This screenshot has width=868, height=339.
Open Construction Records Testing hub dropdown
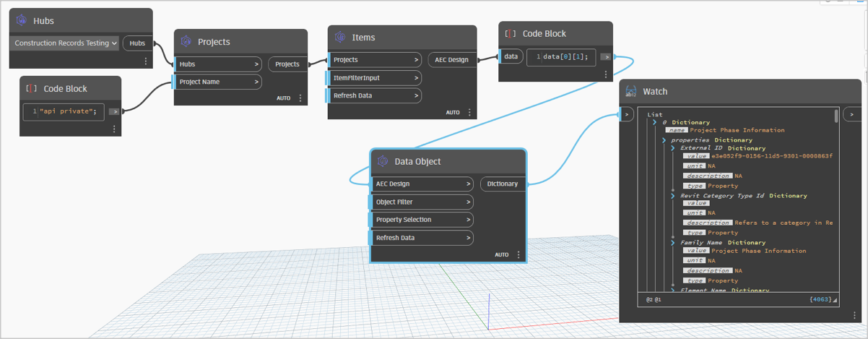tap(65, 43)
